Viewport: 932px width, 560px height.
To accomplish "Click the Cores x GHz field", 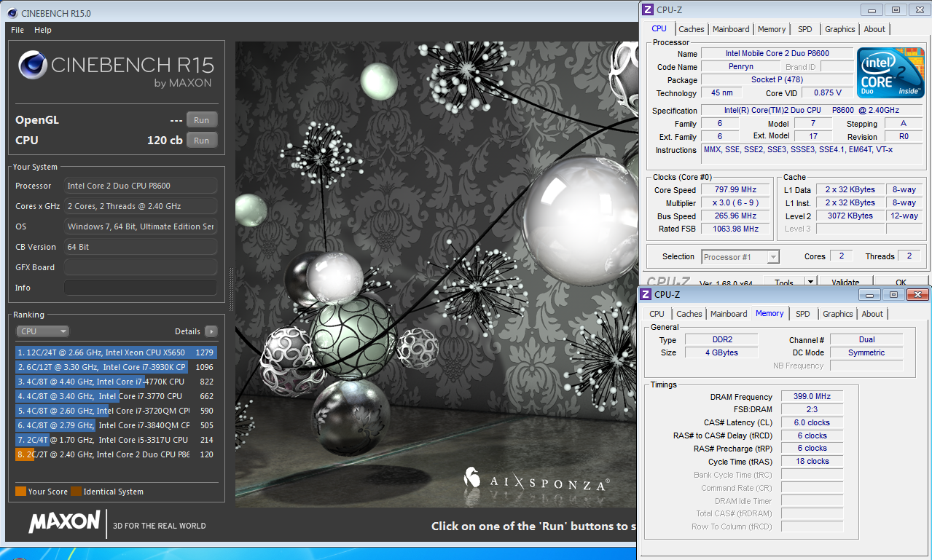I will [x=141, y=206].
